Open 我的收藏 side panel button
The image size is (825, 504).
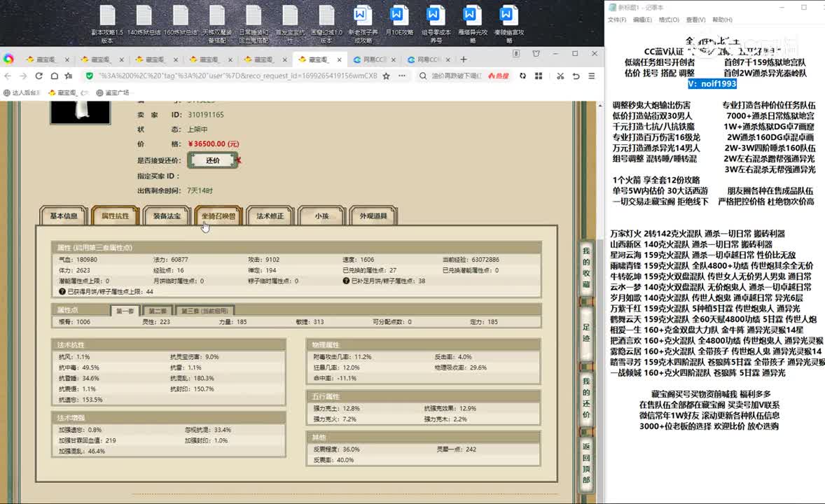pos(586,267)
